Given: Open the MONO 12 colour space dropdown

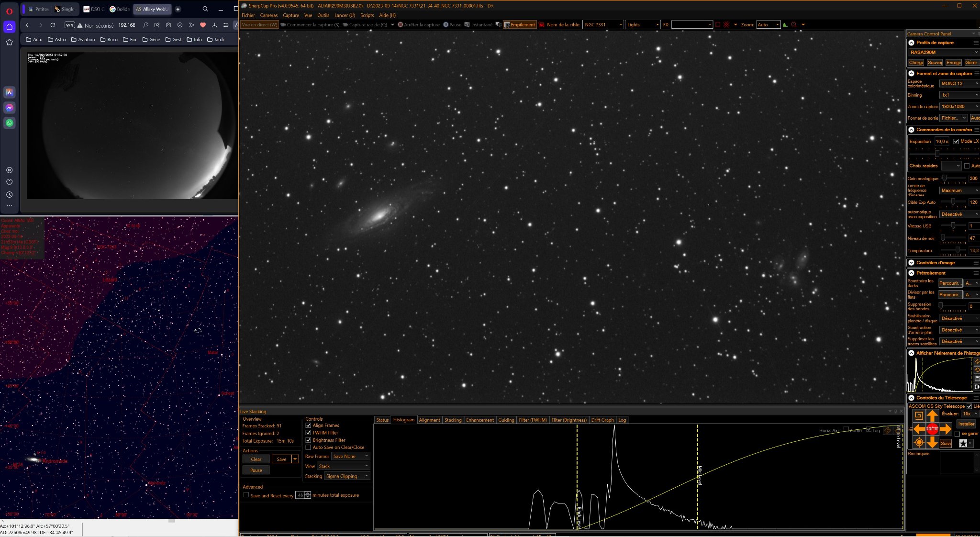Looking at the screenshot, I should (959, 84).
